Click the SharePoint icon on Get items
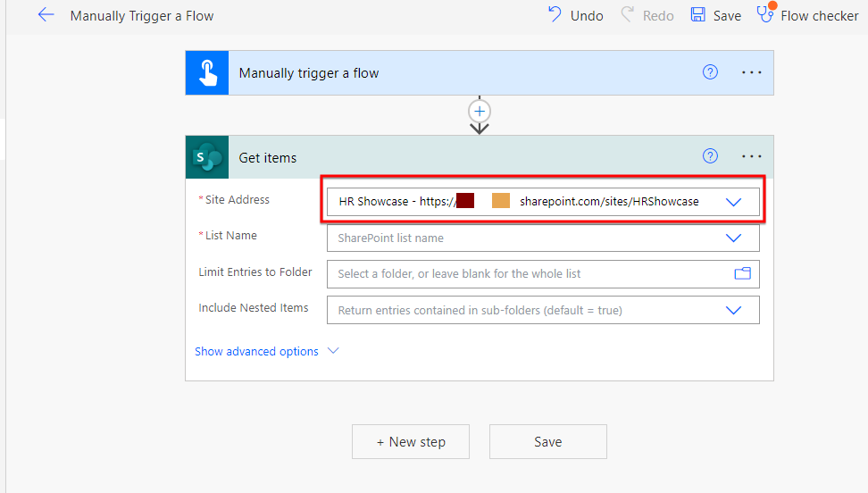 [207, 157]
